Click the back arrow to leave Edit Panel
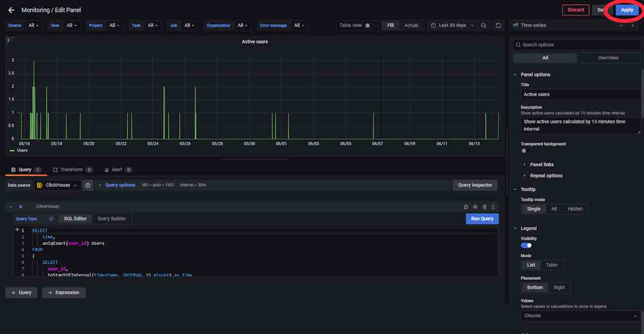Image resolution: width=644 pixels, height=334 pixels. (x=11, y=10)
